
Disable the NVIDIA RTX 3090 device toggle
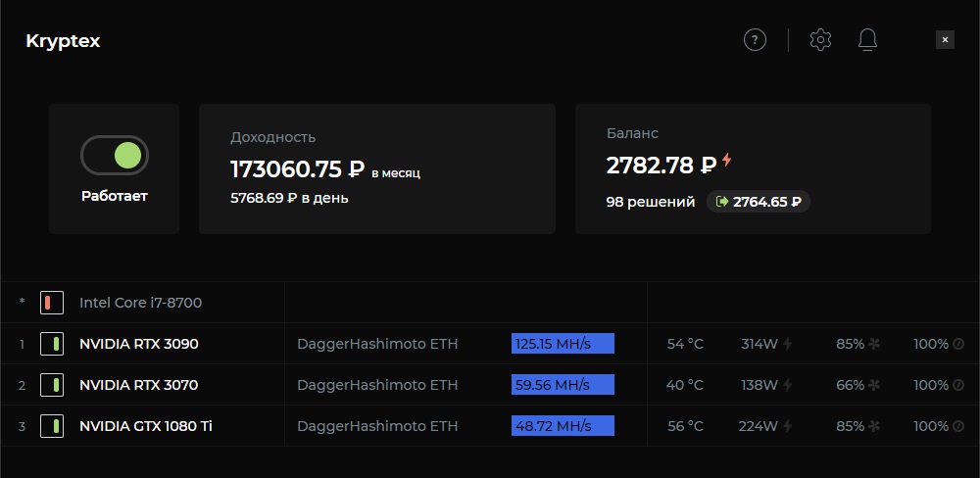(52, 344)
